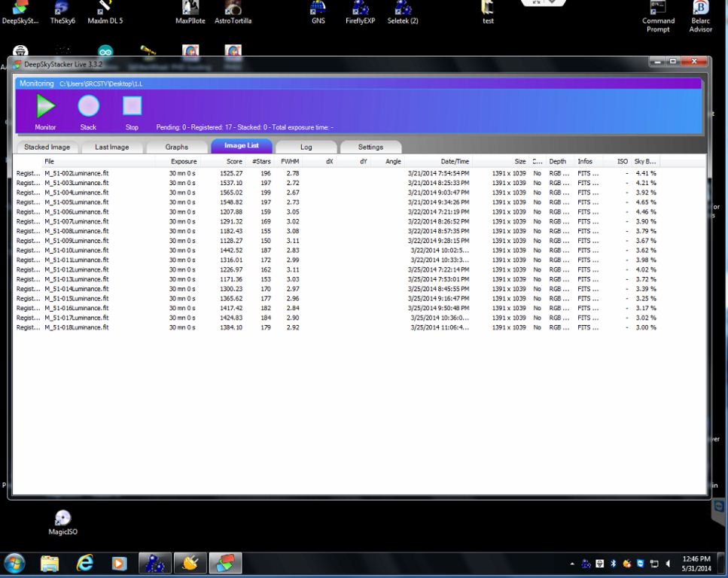Switch to the Last Image tab

[112, 148]
